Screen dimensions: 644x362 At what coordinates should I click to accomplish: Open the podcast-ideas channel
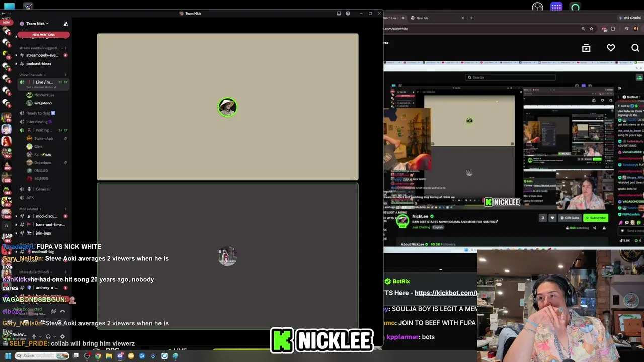[x=39, y=64]
